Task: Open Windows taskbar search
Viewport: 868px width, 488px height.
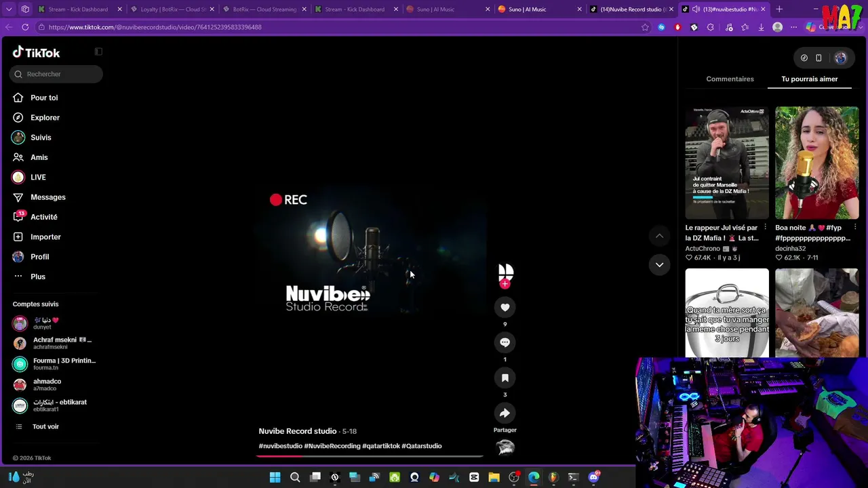Action: point(295,478)
